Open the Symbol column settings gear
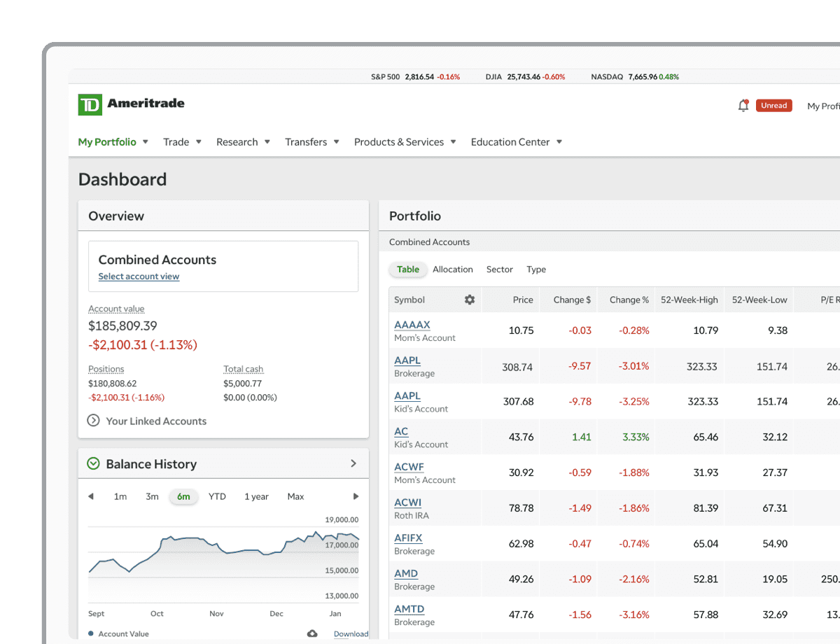This screenshot has height=644, width=840. [470, 300]
